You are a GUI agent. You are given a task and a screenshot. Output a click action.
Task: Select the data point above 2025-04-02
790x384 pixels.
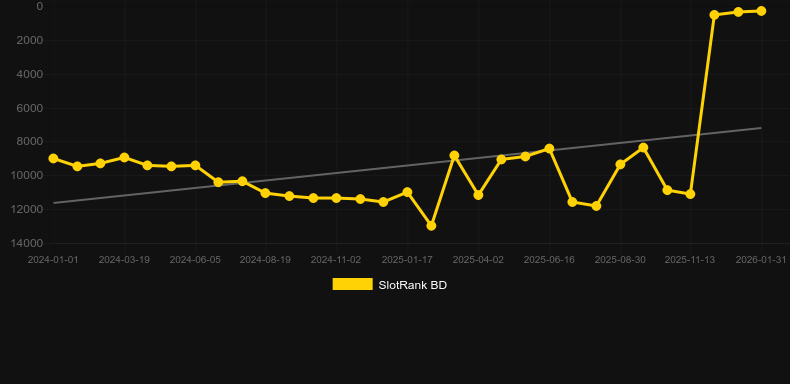478,195
